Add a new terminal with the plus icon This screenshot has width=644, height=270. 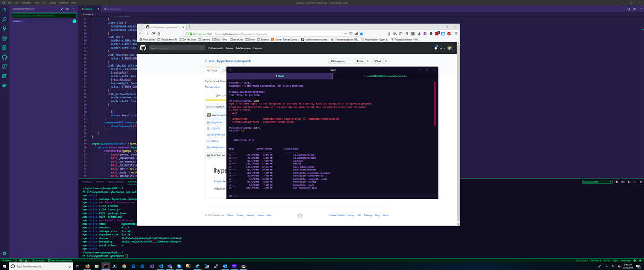pyautogui.click(x=617, y=181)
